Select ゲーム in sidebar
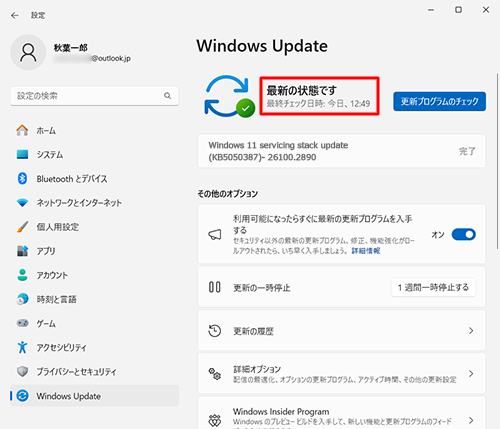 pyautogui.click(x=95, y=323)
